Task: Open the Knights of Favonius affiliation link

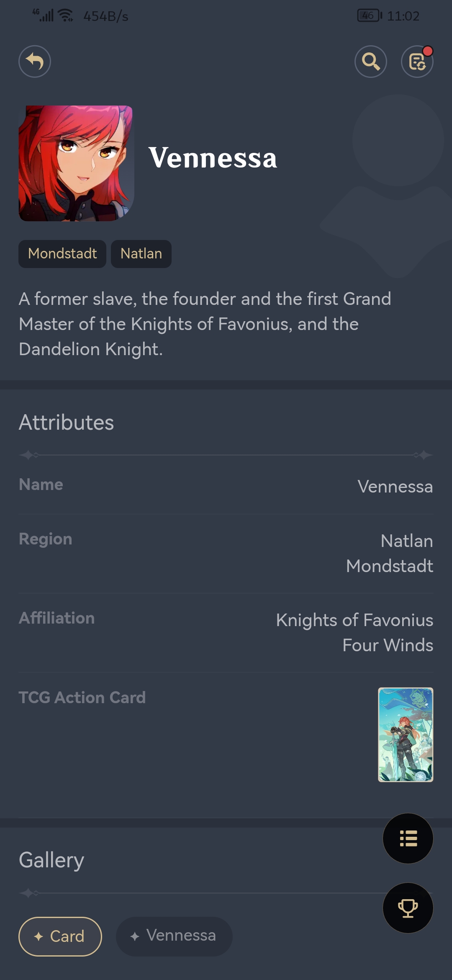Action: [354, 620]
